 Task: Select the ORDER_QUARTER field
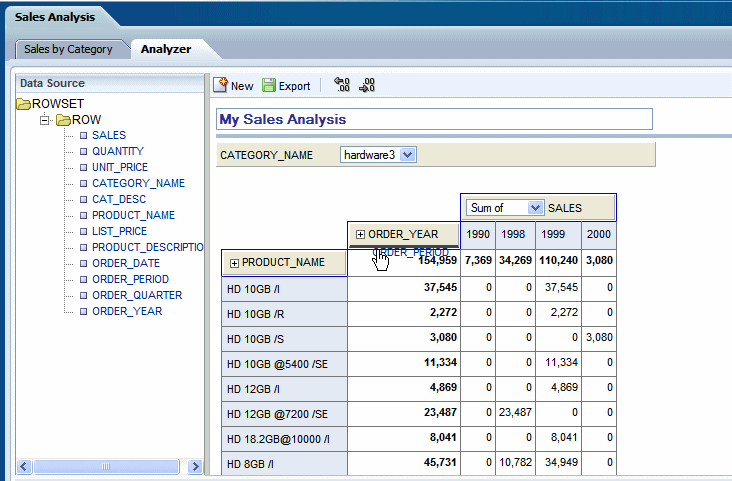coord(136,295)
